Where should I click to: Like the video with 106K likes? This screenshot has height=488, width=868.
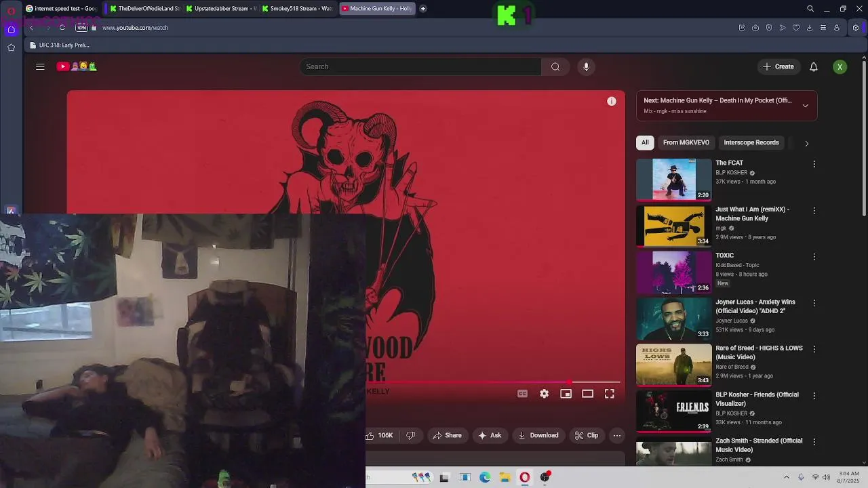(x=380, y=435)
